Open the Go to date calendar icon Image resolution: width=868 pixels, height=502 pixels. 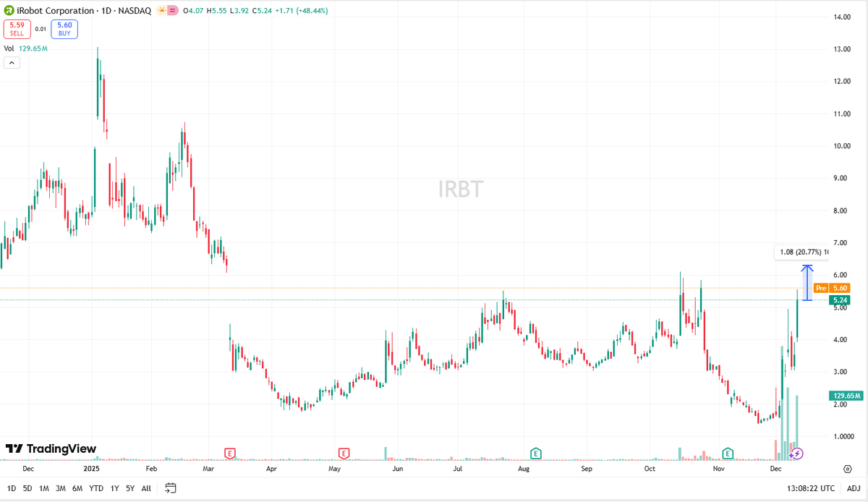coord(171,488)
